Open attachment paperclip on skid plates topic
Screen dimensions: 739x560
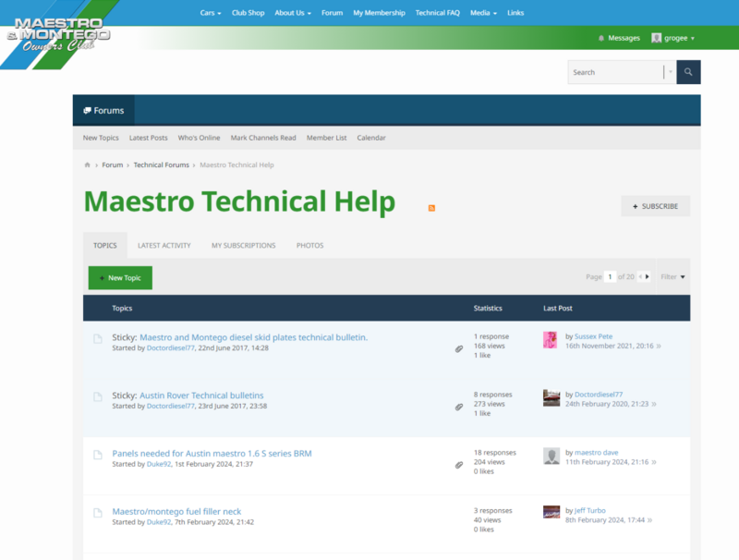459,348
